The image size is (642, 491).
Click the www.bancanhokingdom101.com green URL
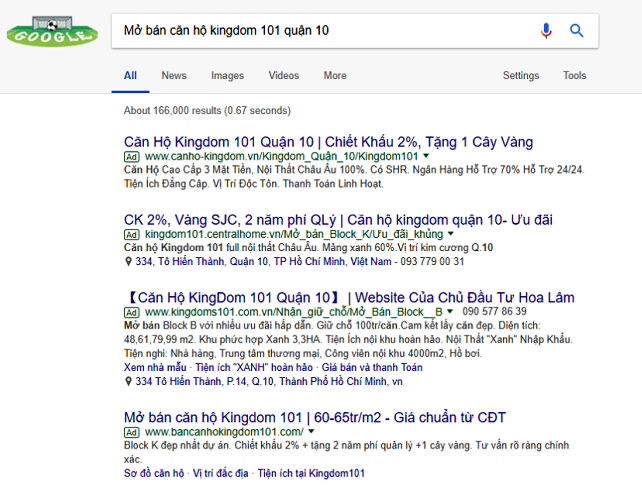pyautogui.click(x=224, y=432)
